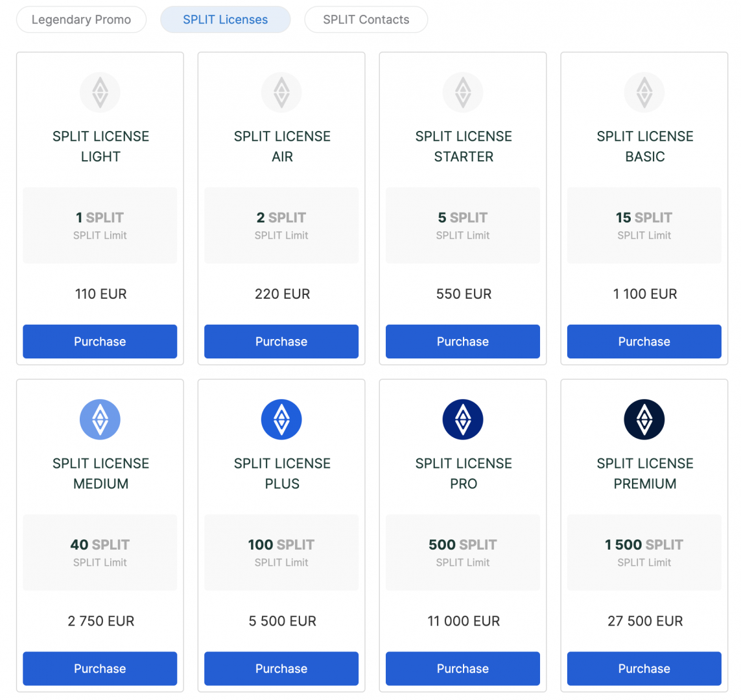Viewport: 741px width, 700px height.
Task: Click the SPLIT License Basic logo icon
Action: click(644, 92)
